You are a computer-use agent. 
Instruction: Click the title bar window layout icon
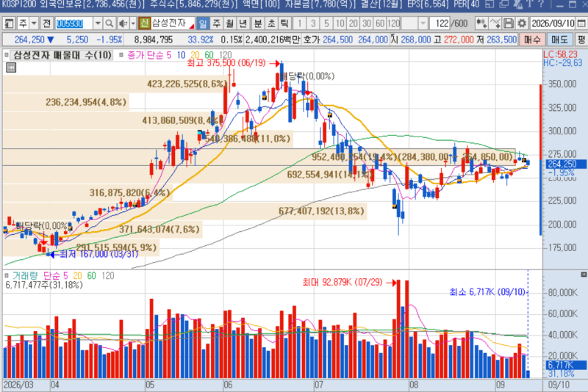pyautogui.click(x=490, y=4)
